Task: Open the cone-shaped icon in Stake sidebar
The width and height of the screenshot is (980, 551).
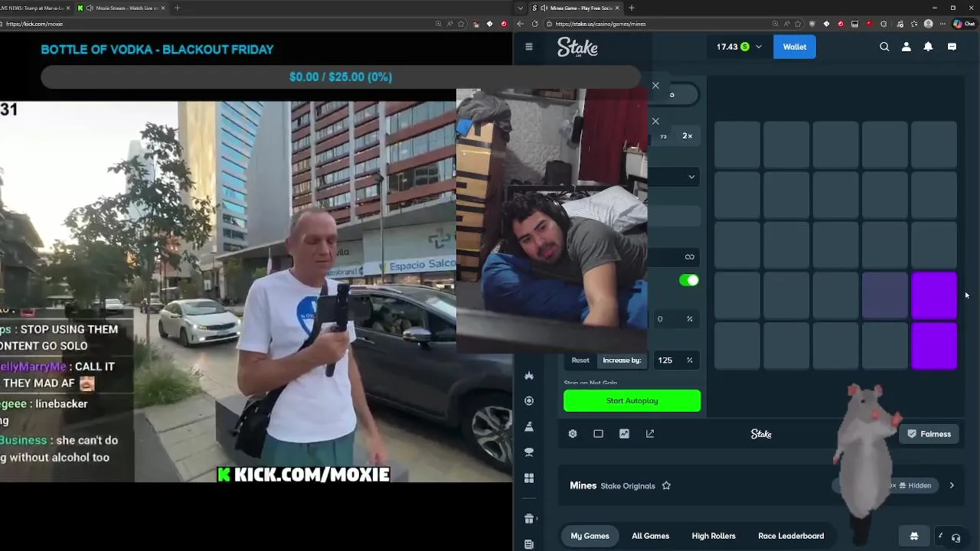Action: tap(529, 426)
